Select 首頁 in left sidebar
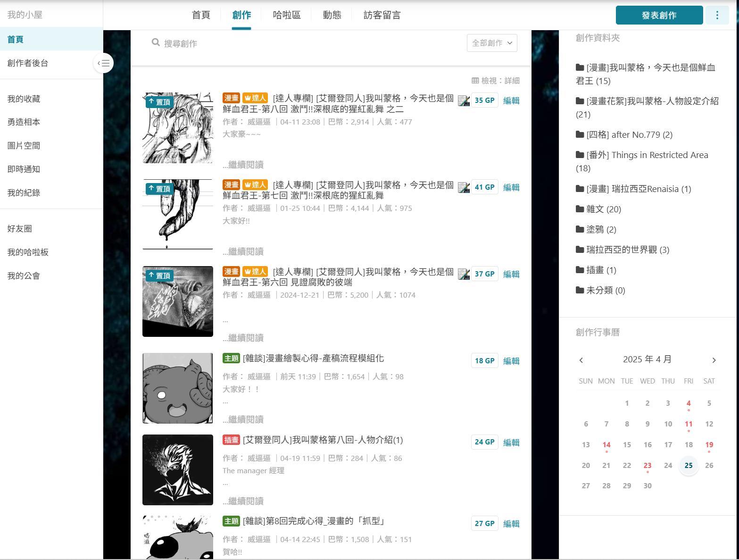Screen dimensions: 739x560 point(51,39)
